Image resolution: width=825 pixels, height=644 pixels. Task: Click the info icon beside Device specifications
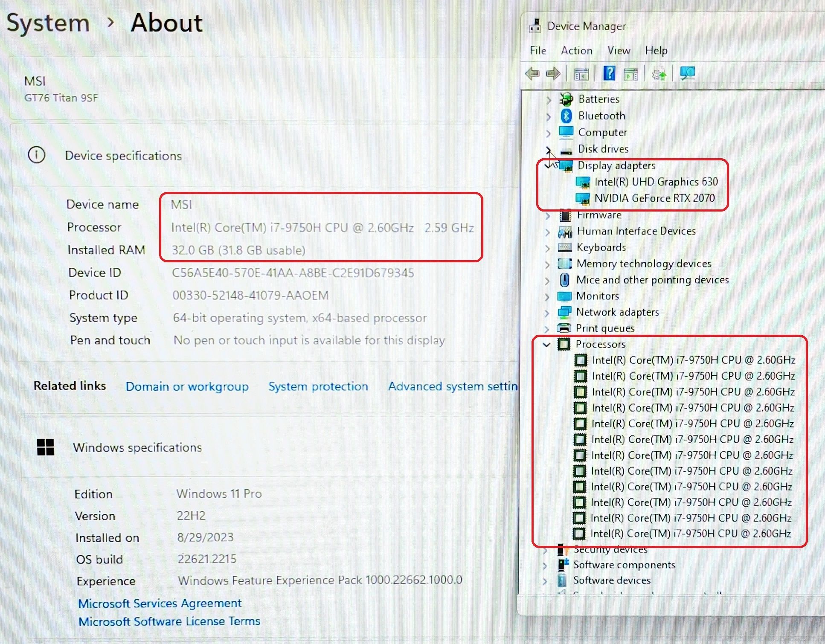pyautogui.click(x=36, y=154)
